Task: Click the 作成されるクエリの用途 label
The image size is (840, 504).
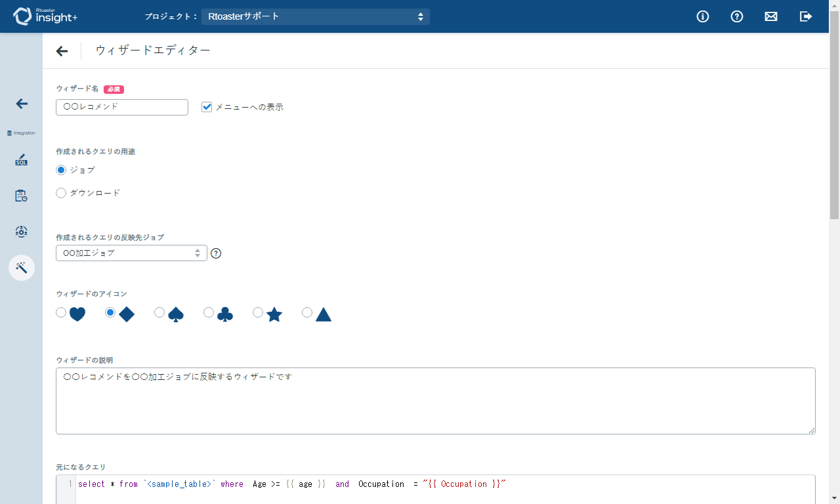Action: [96, 152]
